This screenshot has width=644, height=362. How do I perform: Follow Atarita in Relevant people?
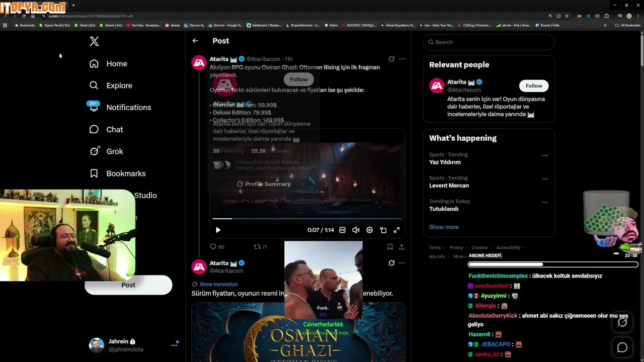coord(534,86)
